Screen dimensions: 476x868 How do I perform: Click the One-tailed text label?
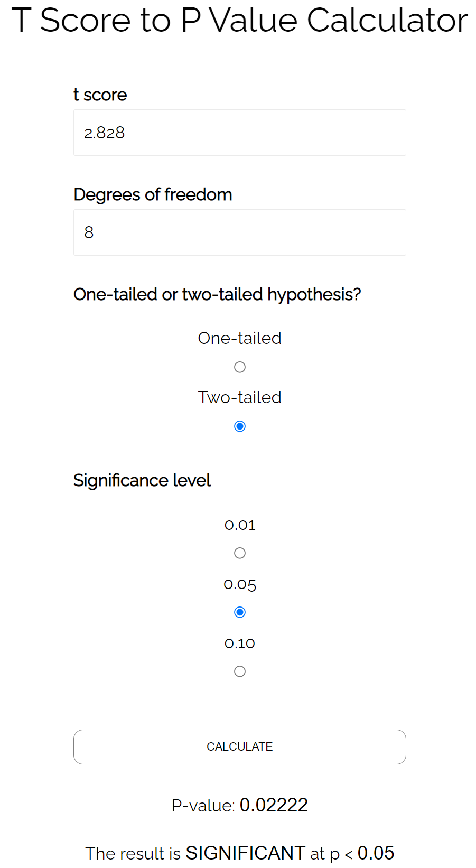click(240, 338)
